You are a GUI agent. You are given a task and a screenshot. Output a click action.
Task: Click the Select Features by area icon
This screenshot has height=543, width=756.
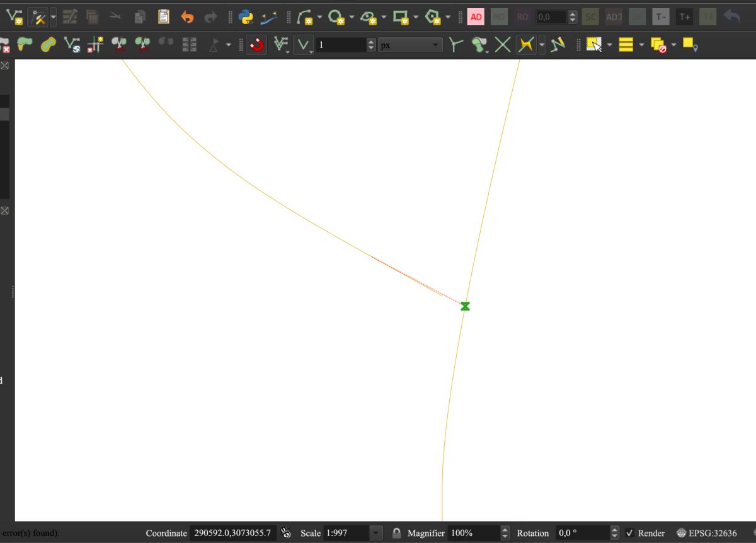pyautogui.click(x=594, y=45)
